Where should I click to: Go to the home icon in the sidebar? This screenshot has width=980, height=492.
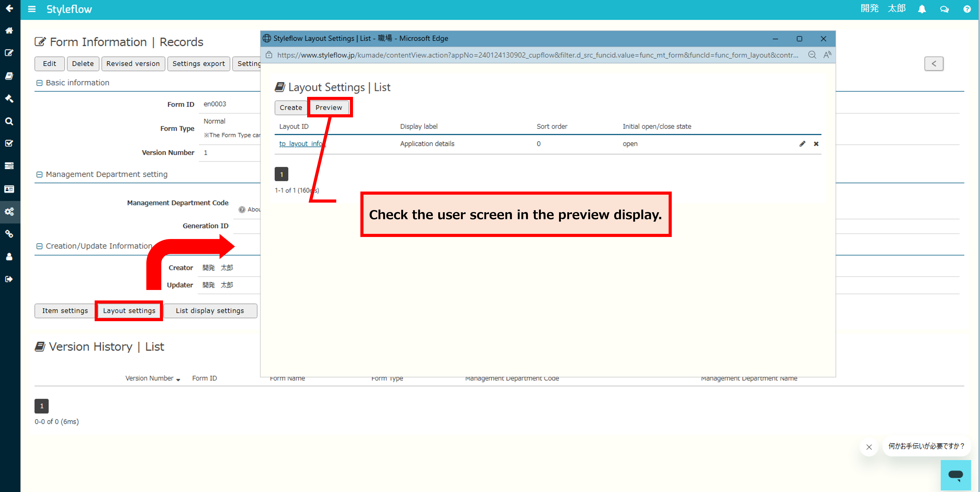point(10,31)
